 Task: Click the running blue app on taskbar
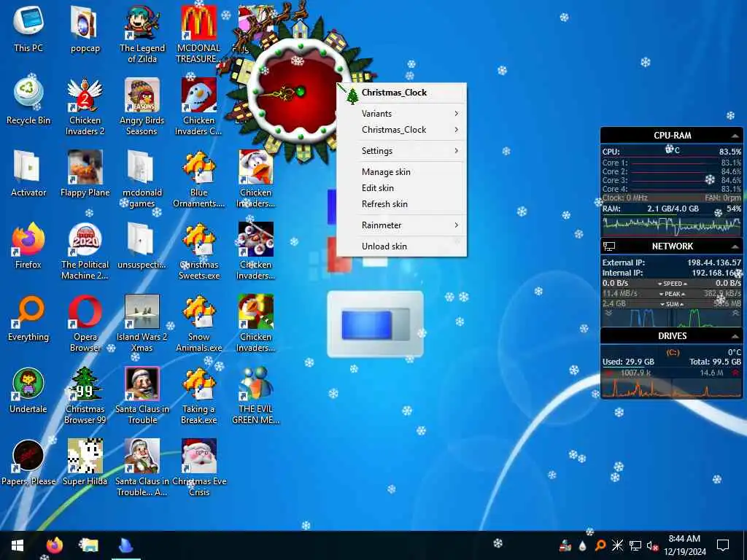coord(125,545)
